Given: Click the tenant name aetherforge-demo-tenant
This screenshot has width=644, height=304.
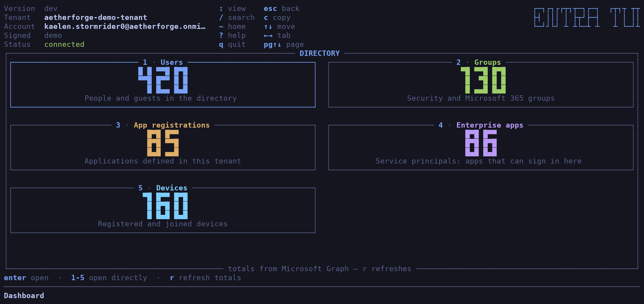Looking at the screenshot, I should pyautogui.click(x=96, y=18).
